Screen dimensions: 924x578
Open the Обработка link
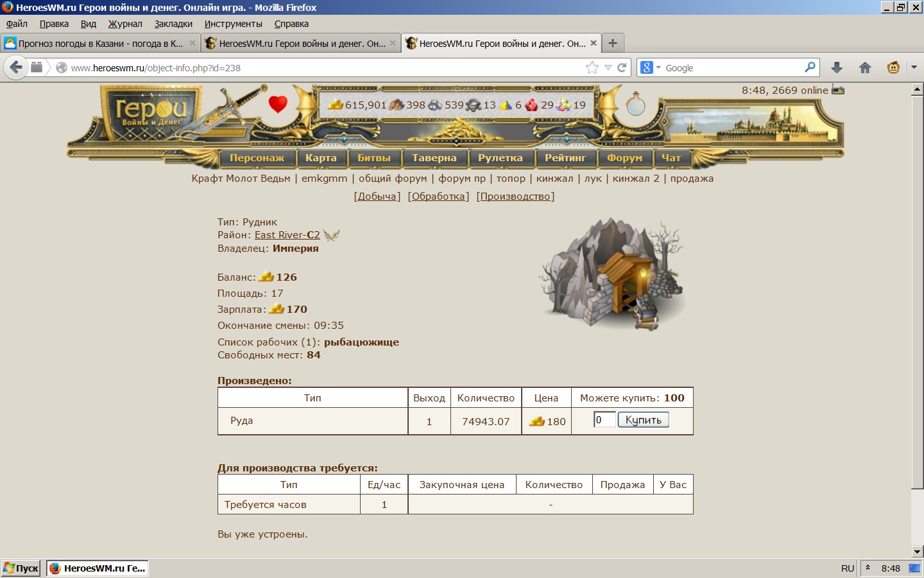coord(439,197)
